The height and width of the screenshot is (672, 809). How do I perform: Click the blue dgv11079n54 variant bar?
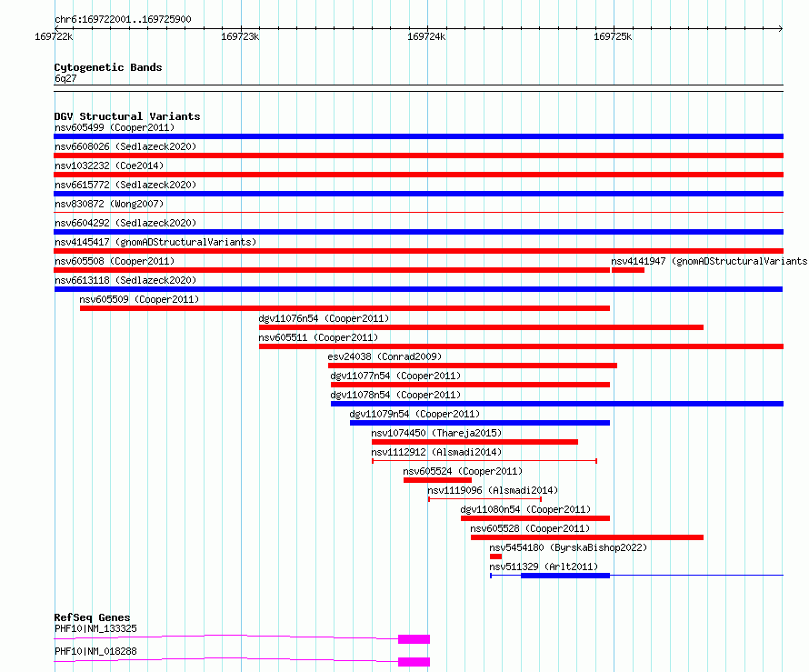(x=480, y=423)
